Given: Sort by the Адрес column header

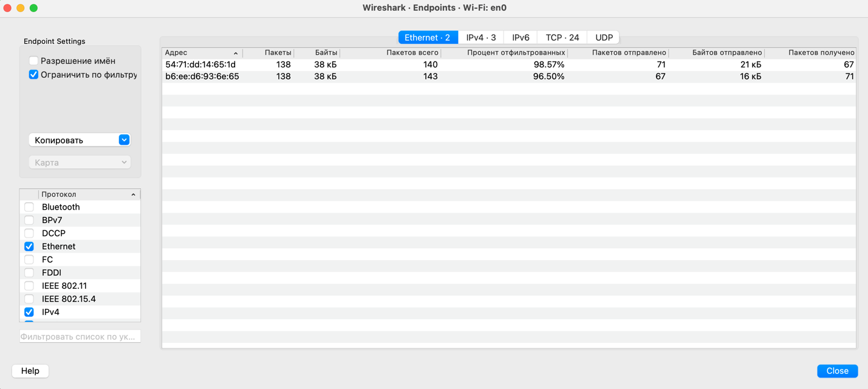Looking at the screenshot, I should (x=200, y=53).
